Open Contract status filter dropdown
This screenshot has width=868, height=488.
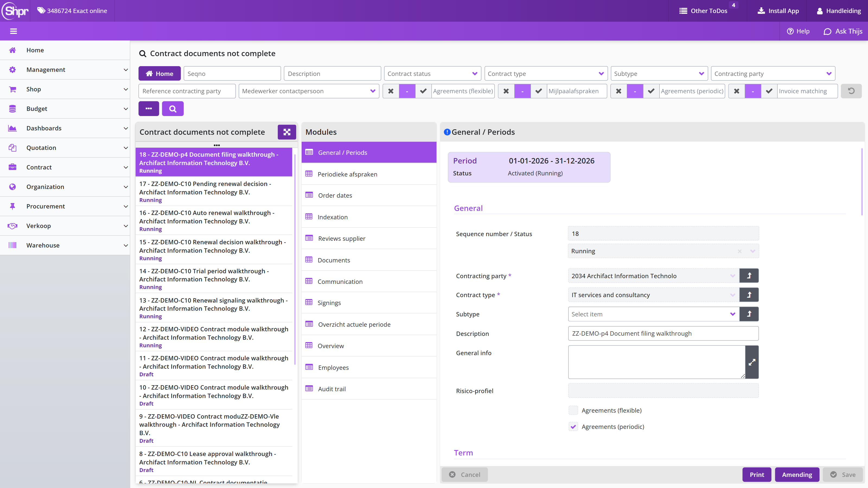pyautogui.click(x=432, y=73)
